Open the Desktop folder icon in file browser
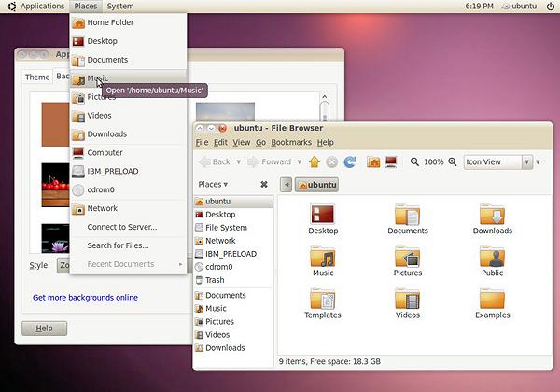Viewport: 560px width, 392px height. click(323, 215)
